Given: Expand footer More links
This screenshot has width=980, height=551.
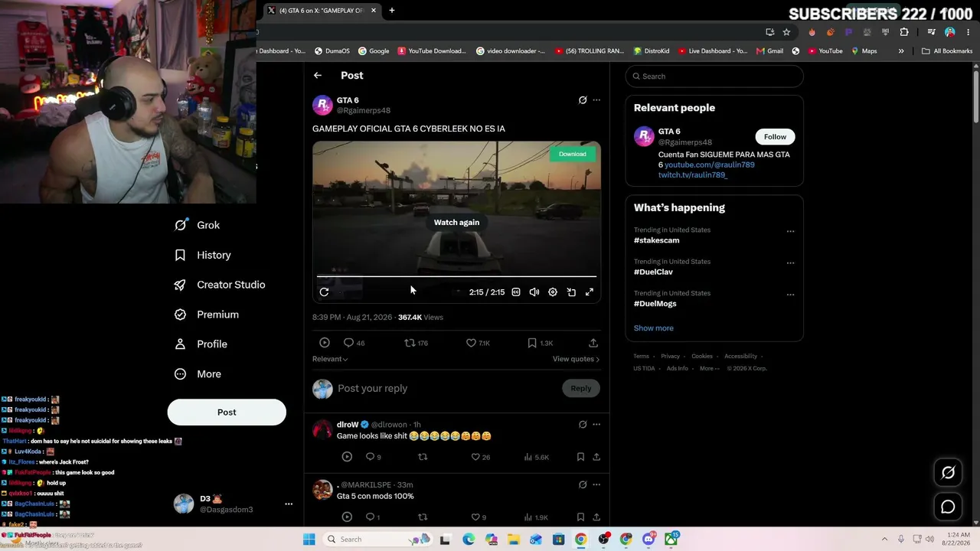Looking at the screenshot, I should tap(710, 368).
